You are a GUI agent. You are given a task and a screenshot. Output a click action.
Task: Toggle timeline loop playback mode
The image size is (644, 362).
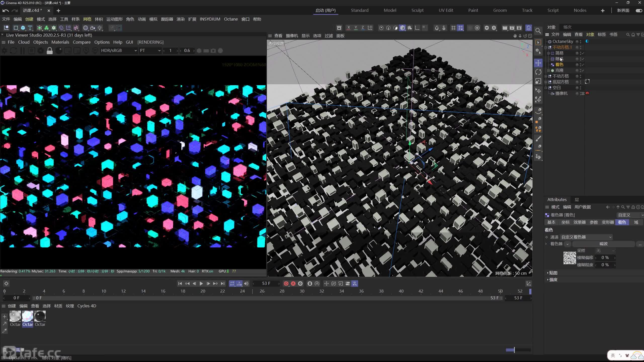pos(232,284)
